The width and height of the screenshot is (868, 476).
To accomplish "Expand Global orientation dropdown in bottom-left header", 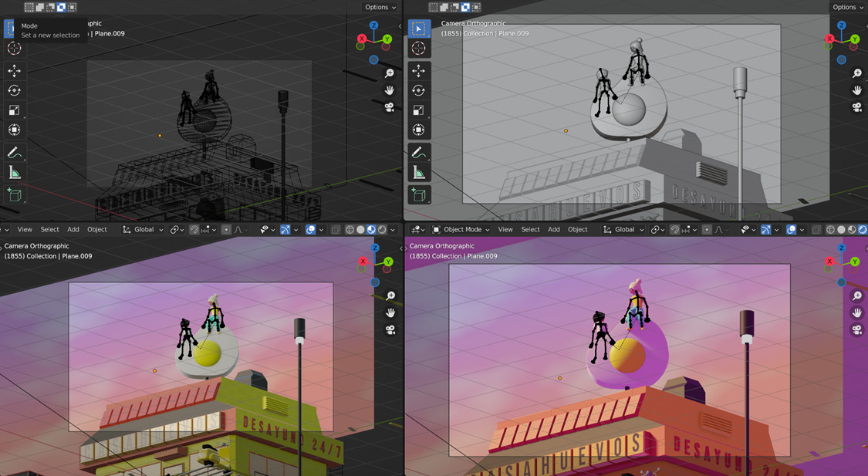I will tap(143, 229).
